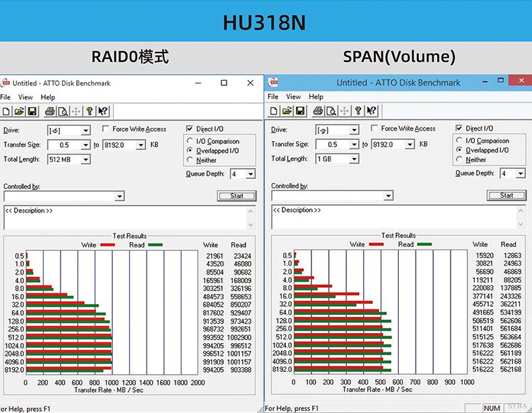
Task: Toggle Direct I/O checkbox in RAID0 window
Action: click(x=189, y=128)
